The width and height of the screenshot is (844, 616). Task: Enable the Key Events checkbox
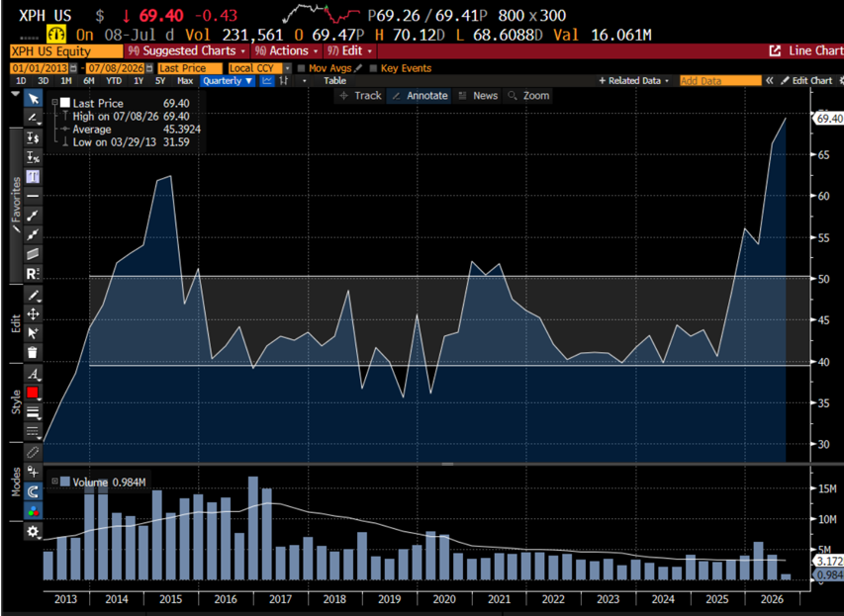[373, 68]
